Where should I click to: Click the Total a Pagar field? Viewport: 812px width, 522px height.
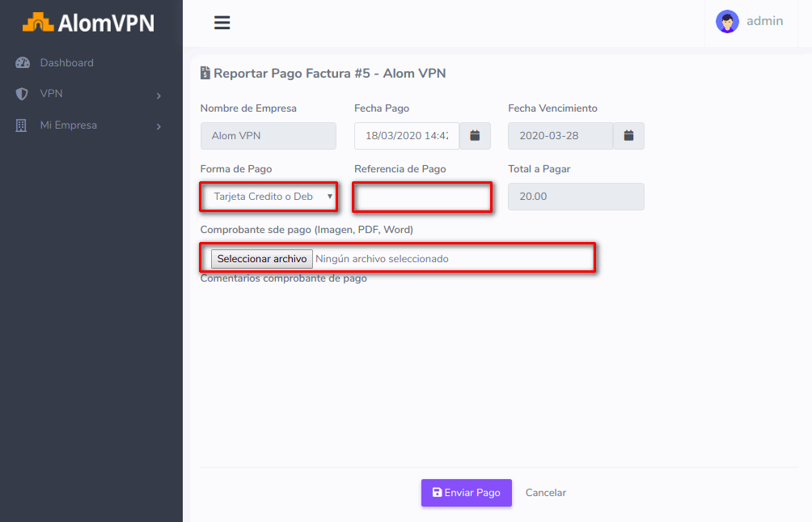click(x=576, y=197)
